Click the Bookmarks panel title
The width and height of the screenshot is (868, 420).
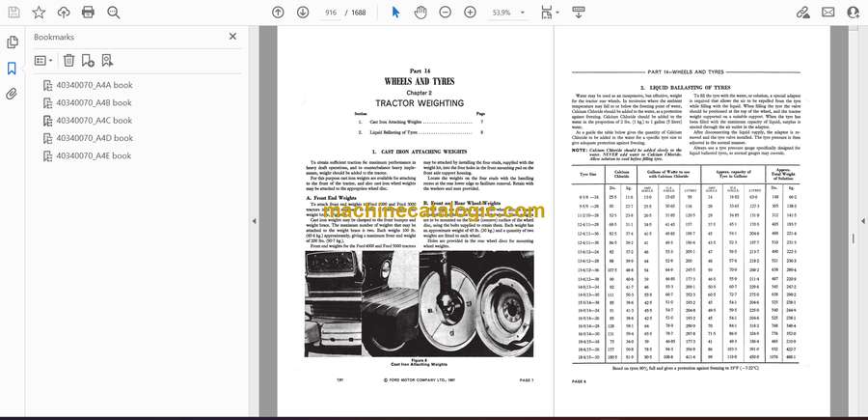tap(54, 37)
